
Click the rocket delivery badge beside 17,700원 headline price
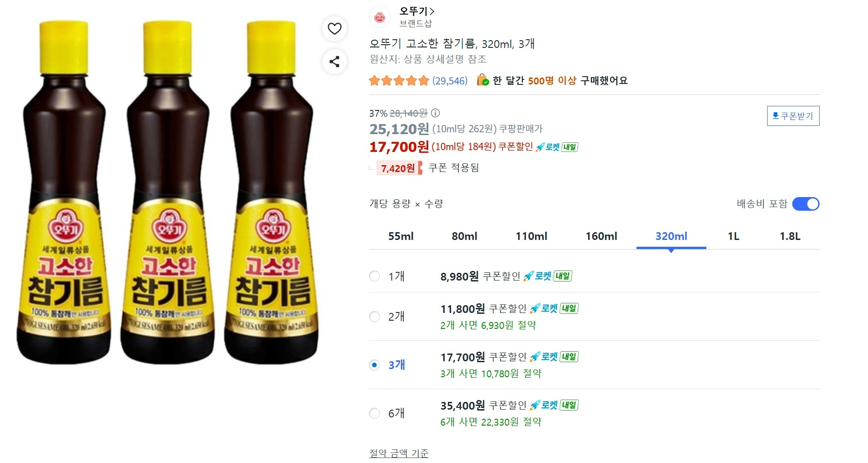557,147
